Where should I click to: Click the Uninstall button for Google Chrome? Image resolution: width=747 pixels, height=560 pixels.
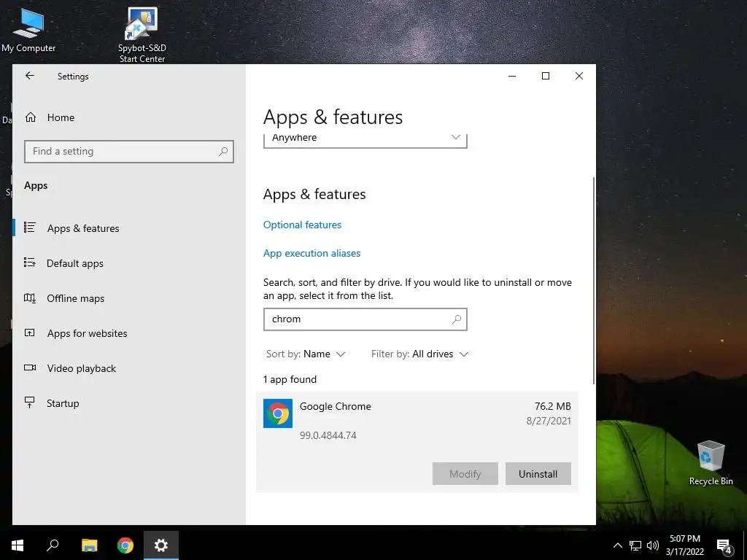coord(538,474)
